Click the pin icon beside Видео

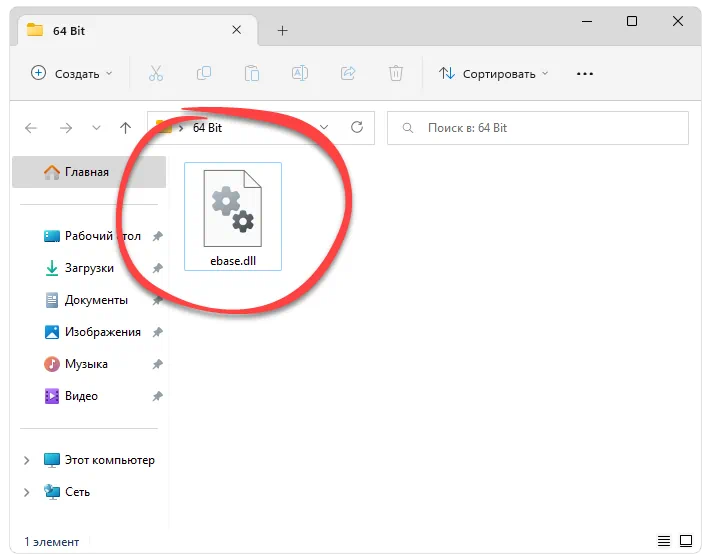click(x=157, y=396)
